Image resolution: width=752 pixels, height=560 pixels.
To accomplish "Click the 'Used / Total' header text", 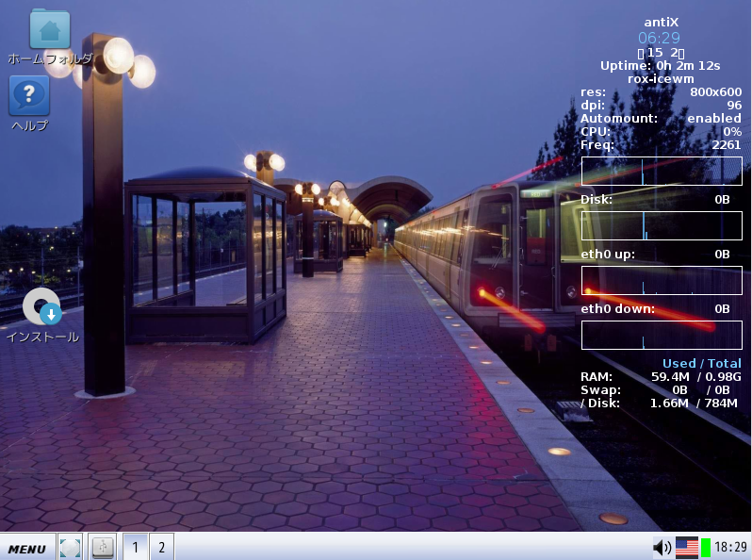I will click(702, 363).
